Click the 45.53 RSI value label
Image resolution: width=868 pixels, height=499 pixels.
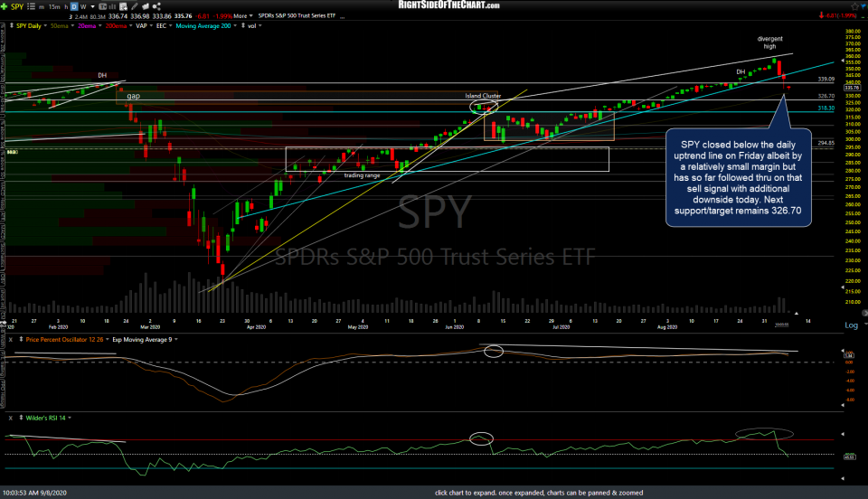click(849, 457)
